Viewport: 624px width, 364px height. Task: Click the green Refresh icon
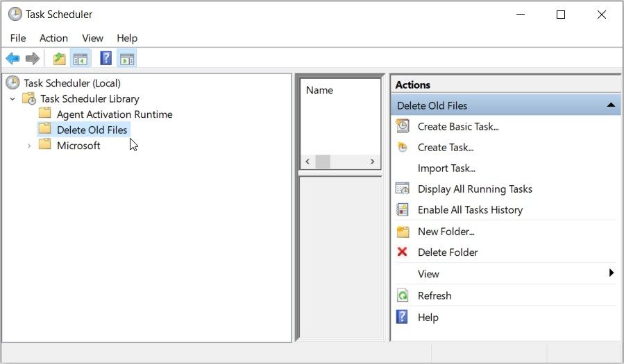[x=403, y=295]
